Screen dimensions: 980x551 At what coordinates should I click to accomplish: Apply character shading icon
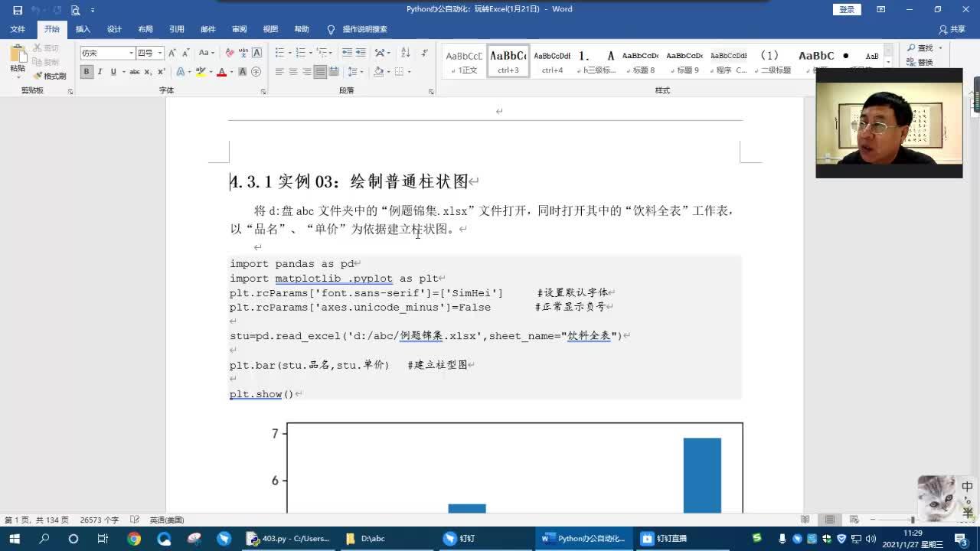pyautogui.click(x=243, y=72)
